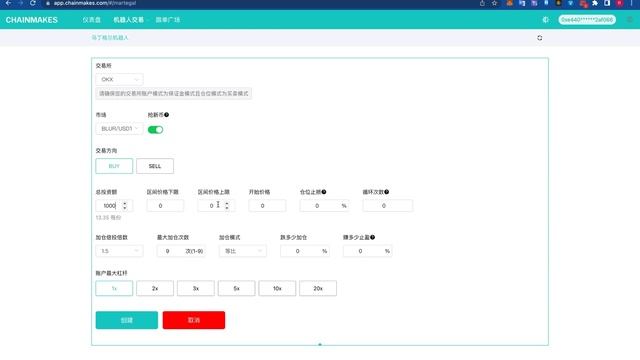Select 20x account leverage

click(318, 289)
